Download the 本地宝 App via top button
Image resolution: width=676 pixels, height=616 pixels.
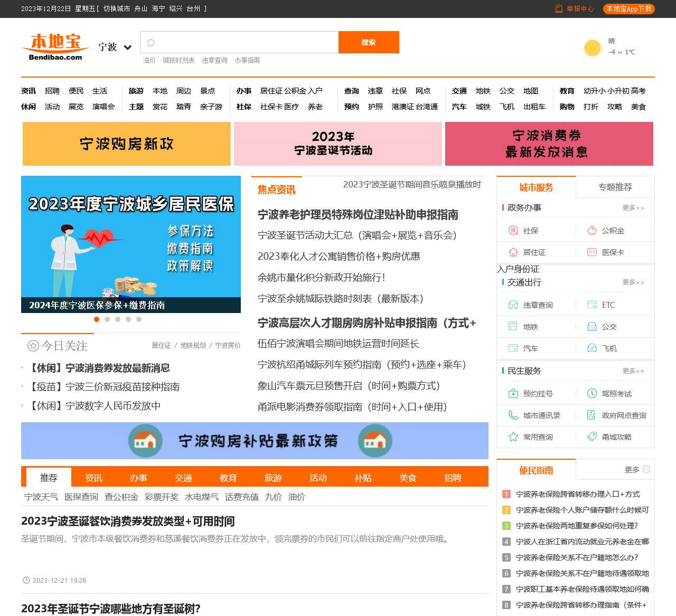pyautogui.click(x=628, y=9)
